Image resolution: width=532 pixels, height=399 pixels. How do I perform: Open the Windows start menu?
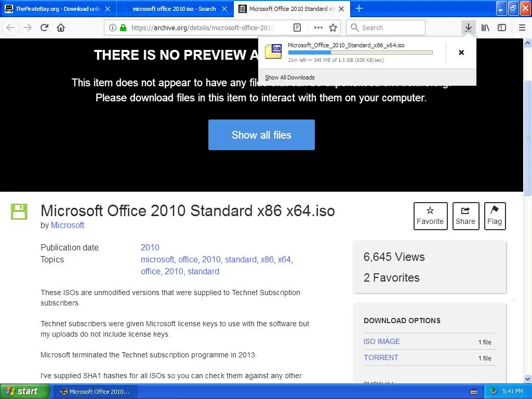tap(24, 392)
